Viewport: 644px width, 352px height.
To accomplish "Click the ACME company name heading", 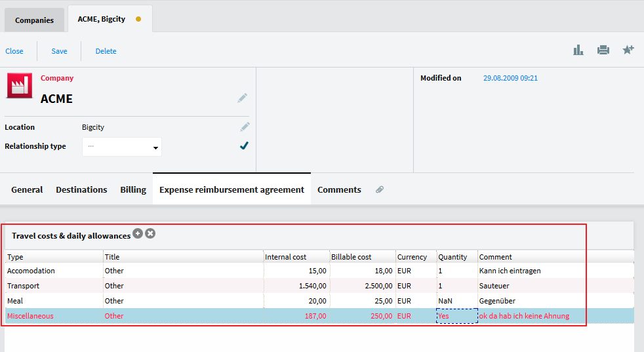I will coord(56,99).
